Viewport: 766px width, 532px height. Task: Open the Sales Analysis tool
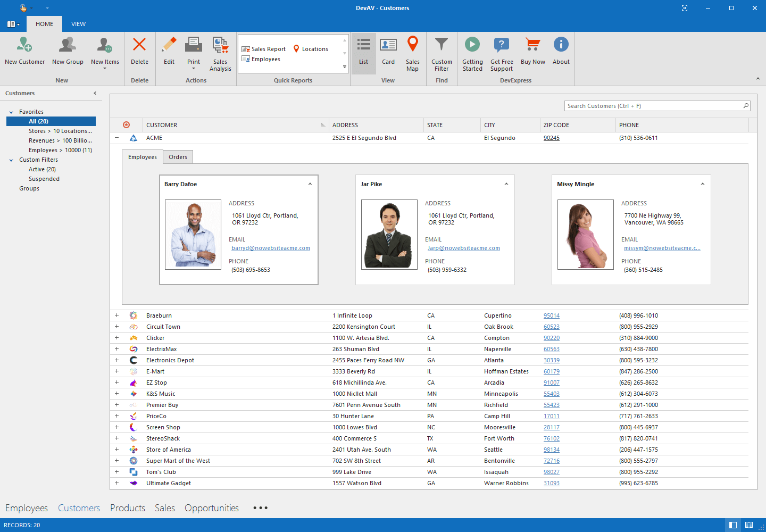220,45
